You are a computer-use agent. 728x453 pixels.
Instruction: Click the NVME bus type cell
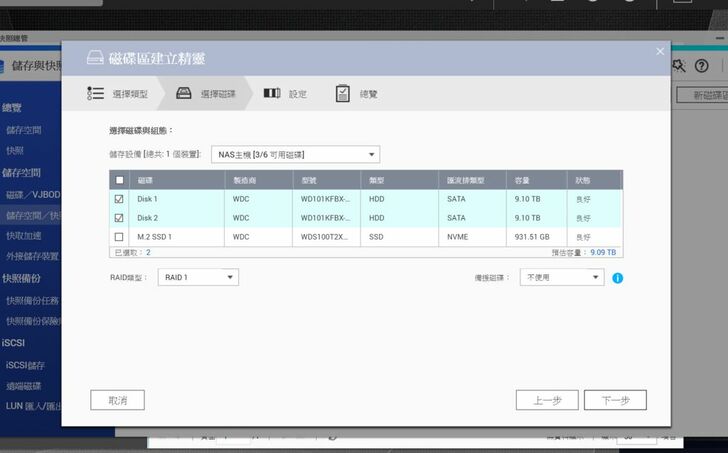point(457,237)
